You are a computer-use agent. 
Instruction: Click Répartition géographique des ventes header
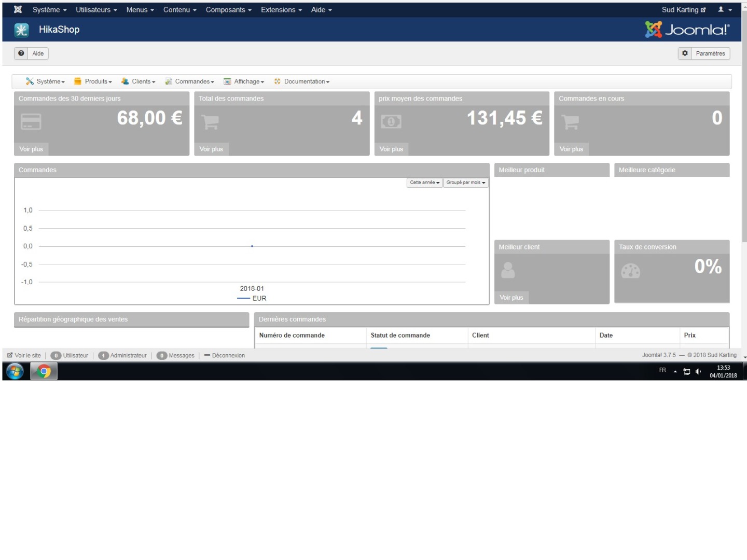[x=132, y=319]
